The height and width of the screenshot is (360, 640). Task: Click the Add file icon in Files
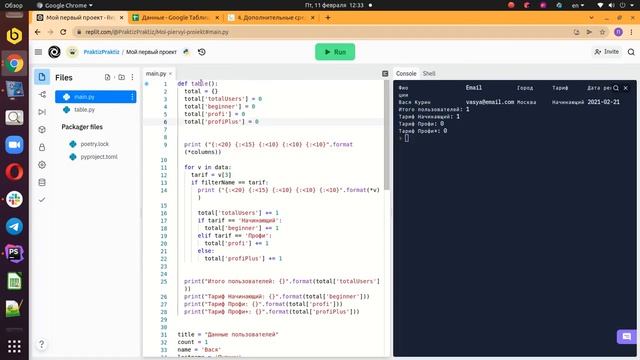[x=107, y=77]
